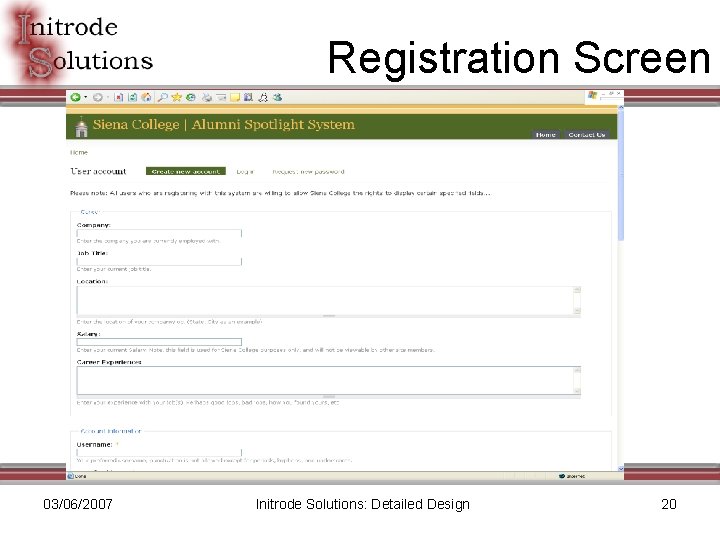Click the Home button in the green header

(x=546, y=135)
